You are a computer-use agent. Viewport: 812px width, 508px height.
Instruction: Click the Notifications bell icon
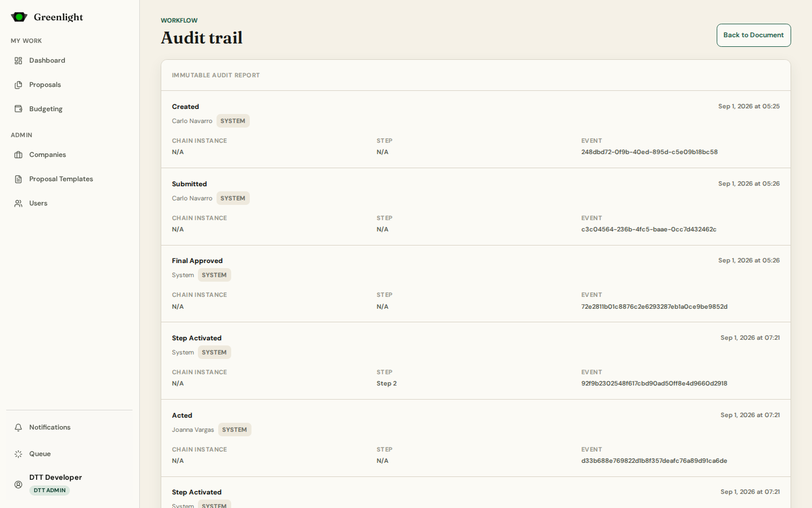pyautogui.click(x=19, y=427)
